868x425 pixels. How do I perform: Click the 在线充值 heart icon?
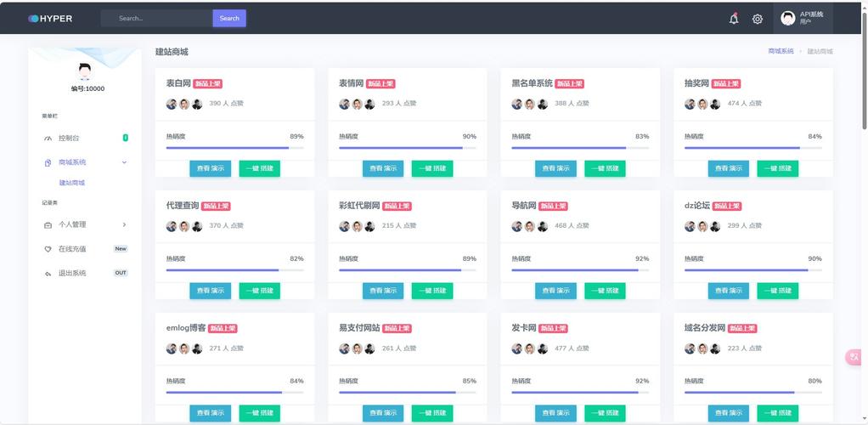click(48, 249)
